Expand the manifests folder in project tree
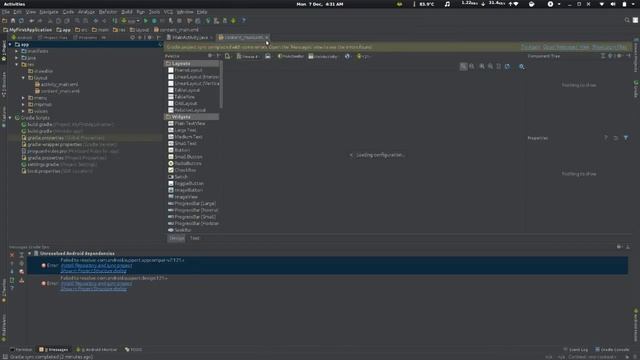Viewport: 640px width, 360px height. pos(17,51)
